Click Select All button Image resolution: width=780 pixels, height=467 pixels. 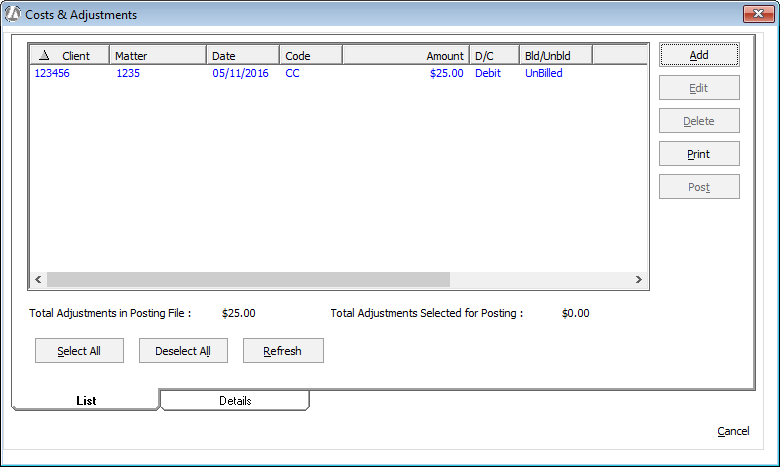[79, 351]
